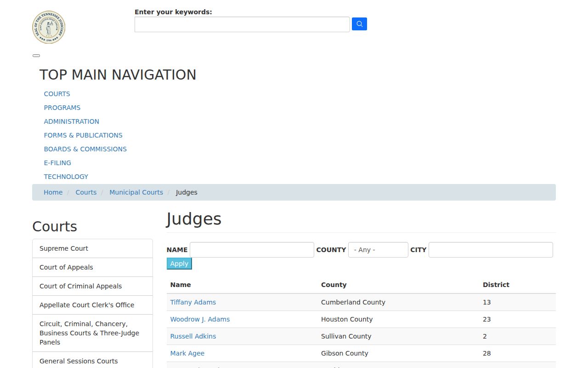This screenshot has height=368, width=588.
Task: Open the PROGRAMS navigation item
Action: point(62,108)
